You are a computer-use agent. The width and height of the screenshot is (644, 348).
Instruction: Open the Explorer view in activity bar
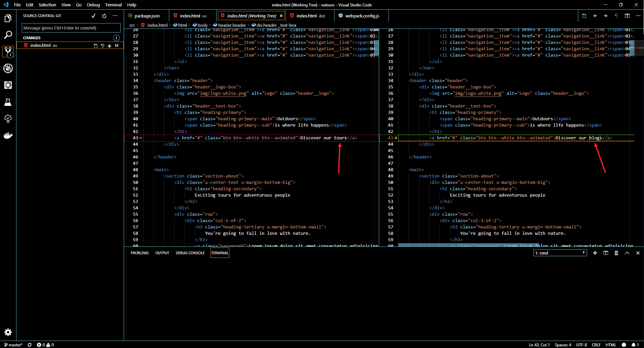pyautogui.click(x=8, y=18)
